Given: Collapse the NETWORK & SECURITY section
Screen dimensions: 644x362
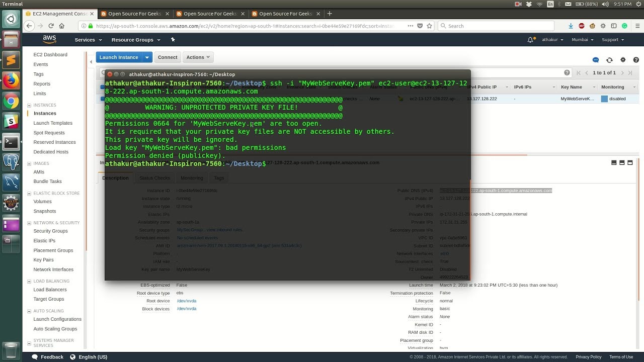Looking at the screenshot, I should (x=30, y=223).
